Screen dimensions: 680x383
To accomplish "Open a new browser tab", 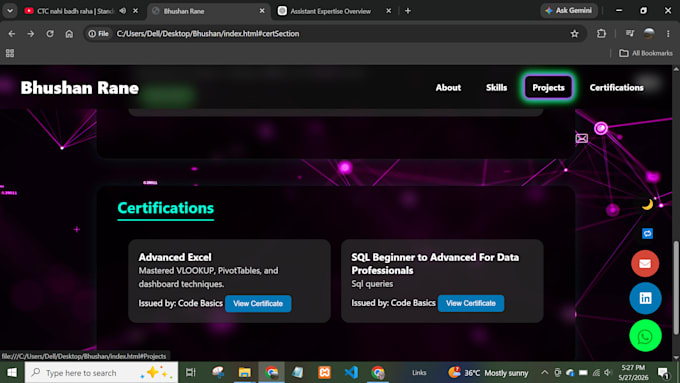I will pos(408,11).
